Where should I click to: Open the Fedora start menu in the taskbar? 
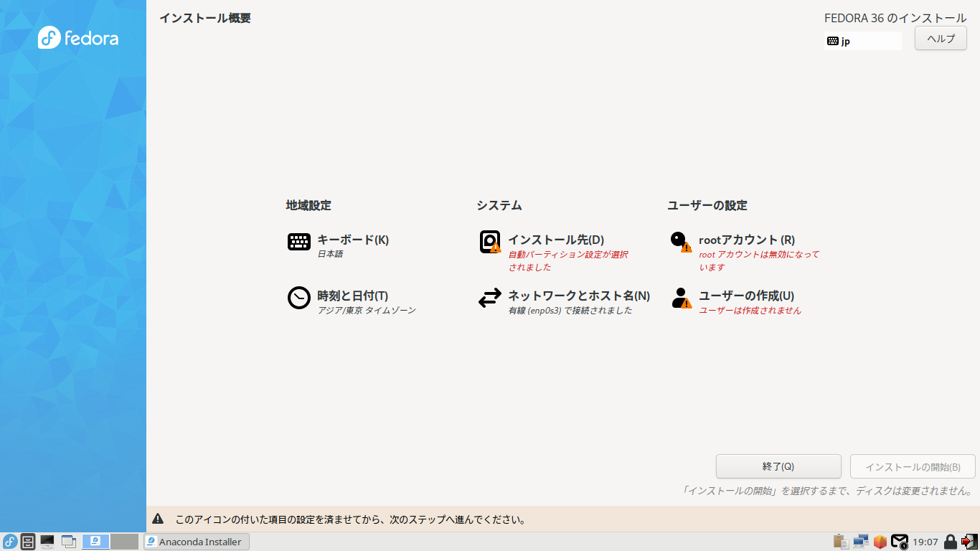(10, 542)
